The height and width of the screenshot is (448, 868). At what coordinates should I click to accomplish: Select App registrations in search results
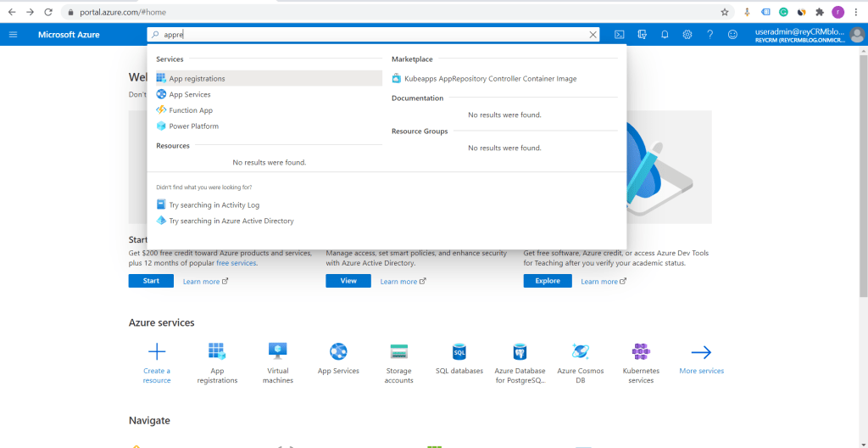point(197,79)
